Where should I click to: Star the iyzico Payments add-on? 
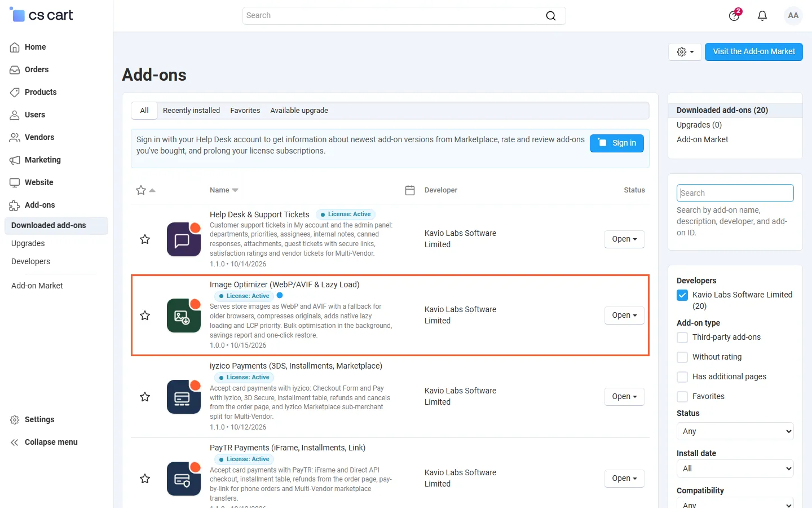pos(145,397)
